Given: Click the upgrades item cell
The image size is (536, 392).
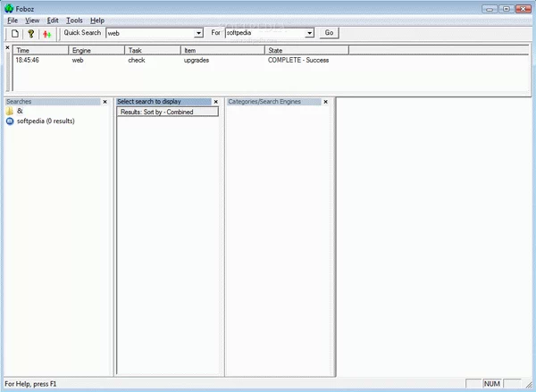Looking at the screenshot, I should [197, 60].
